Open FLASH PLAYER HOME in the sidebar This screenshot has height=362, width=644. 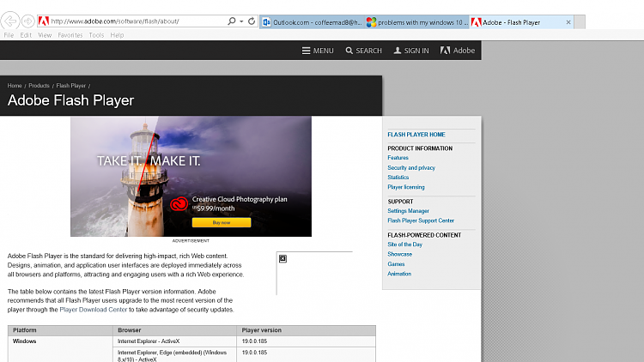416,135
